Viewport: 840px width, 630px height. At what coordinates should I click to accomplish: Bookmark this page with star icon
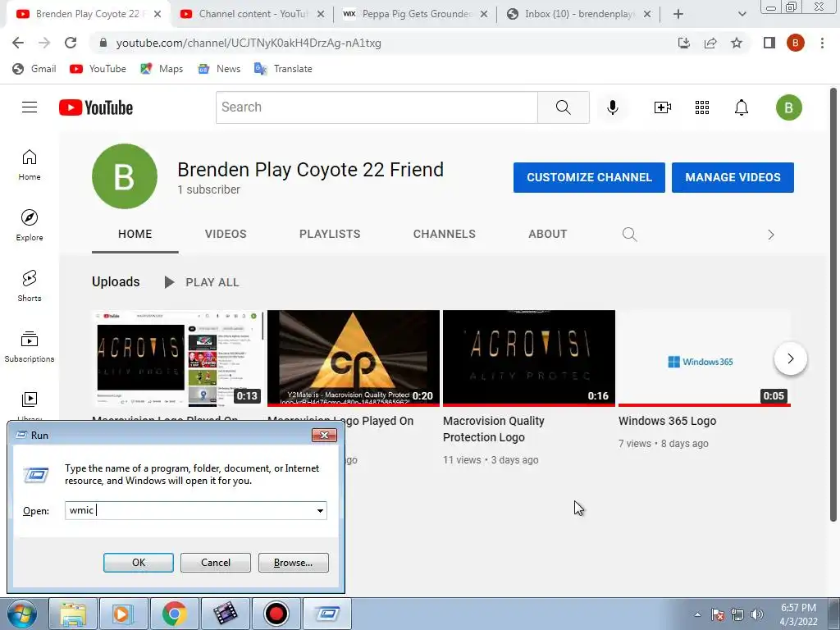[737, 43]
